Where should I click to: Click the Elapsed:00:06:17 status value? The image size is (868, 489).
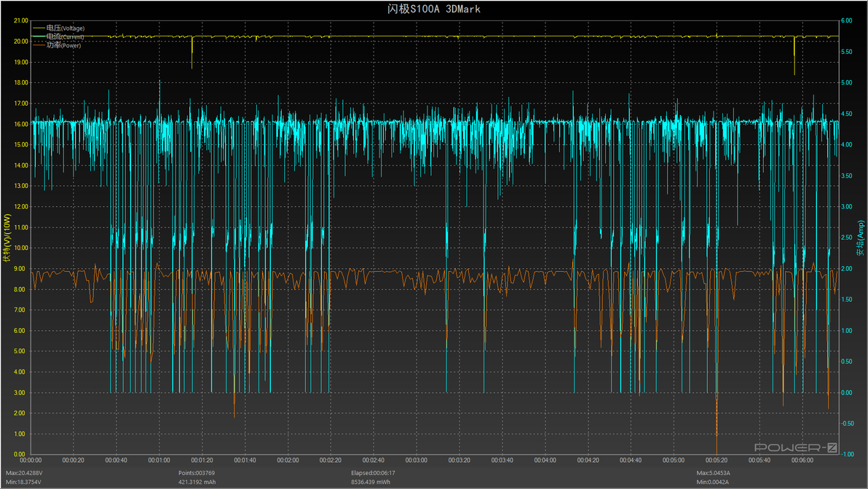pyautogui.click(x=373, y=473)
